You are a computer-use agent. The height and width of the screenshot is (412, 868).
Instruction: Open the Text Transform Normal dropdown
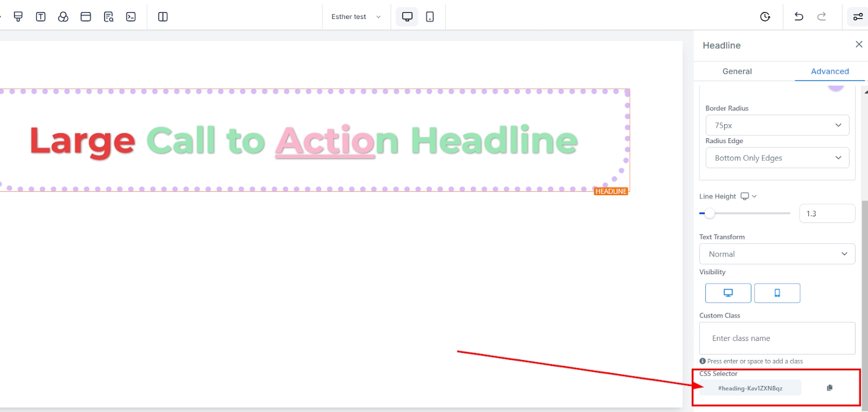[777, 254]
